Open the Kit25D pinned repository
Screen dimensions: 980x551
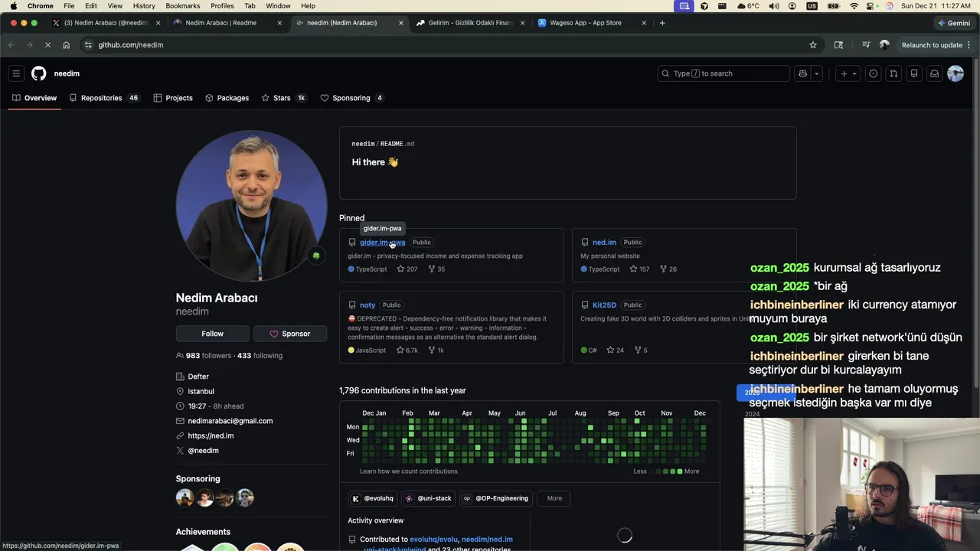pos(604,305)
